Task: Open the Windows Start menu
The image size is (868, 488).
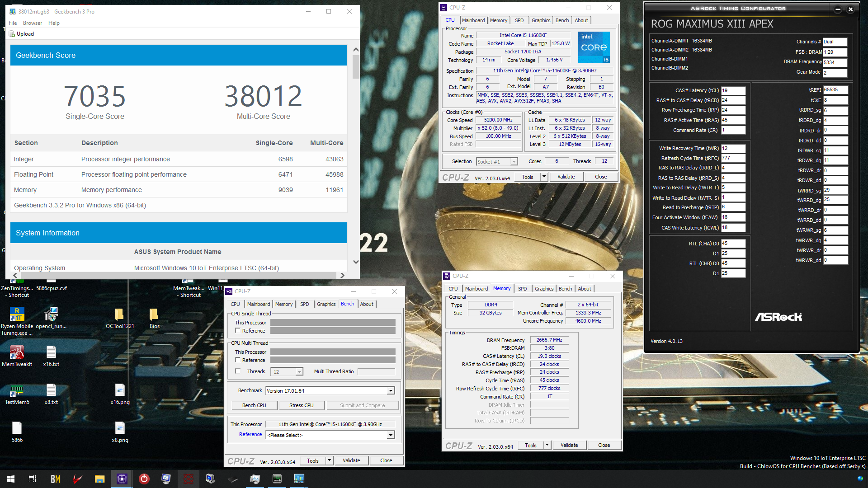Action: coord(11,479)
